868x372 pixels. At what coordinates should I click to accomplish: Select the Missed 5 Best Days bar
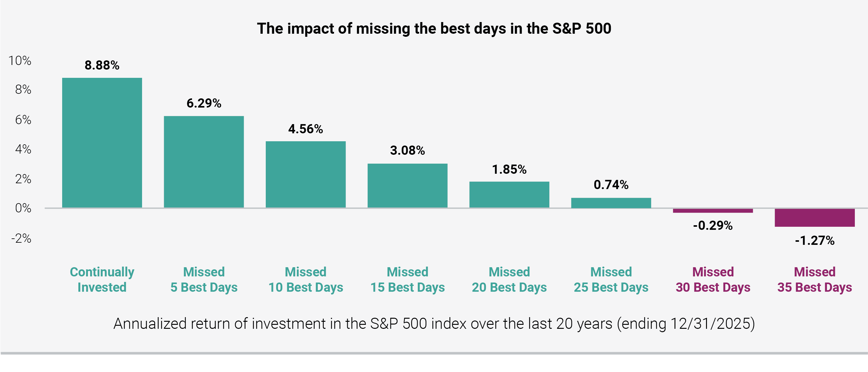pos(204,162)
